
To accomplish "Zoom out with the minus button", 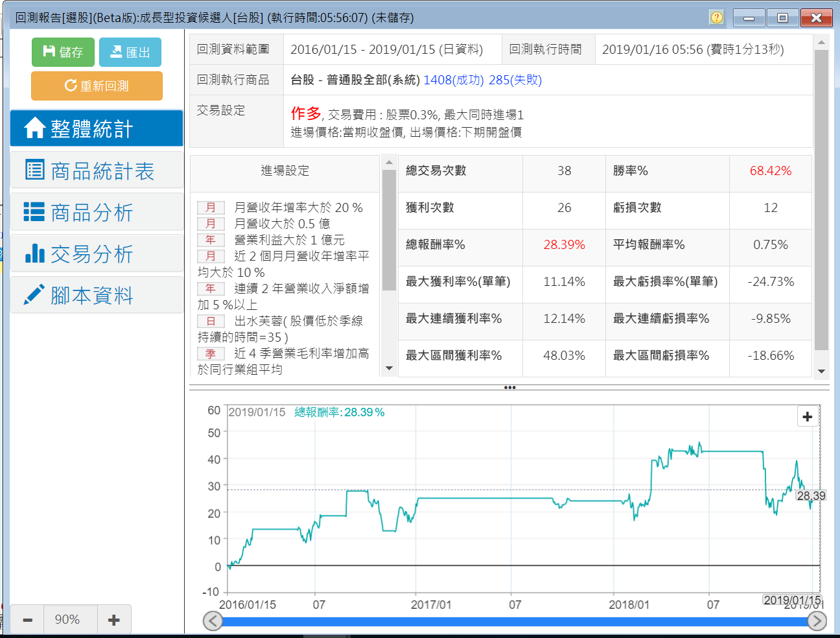I will tap(27, 620).
